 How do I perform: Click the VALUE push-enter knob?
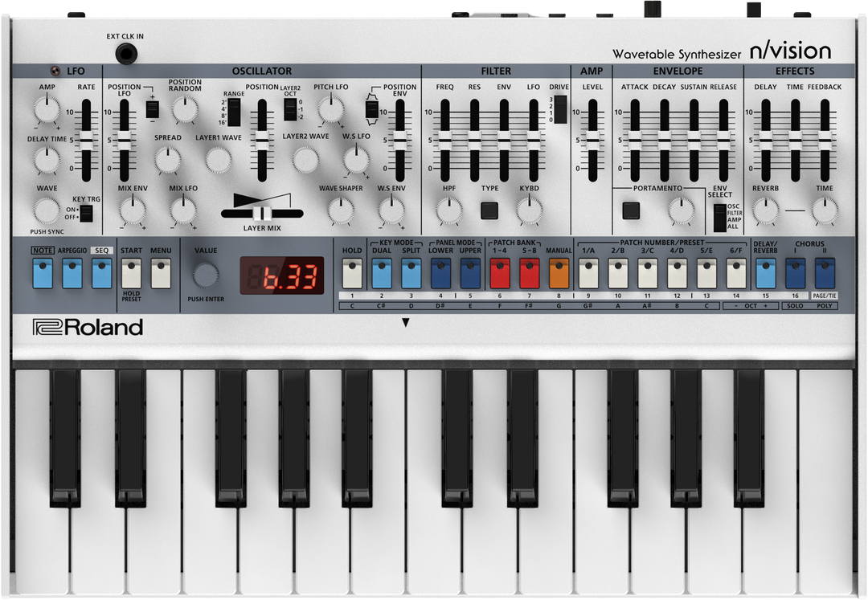[206, 275]
